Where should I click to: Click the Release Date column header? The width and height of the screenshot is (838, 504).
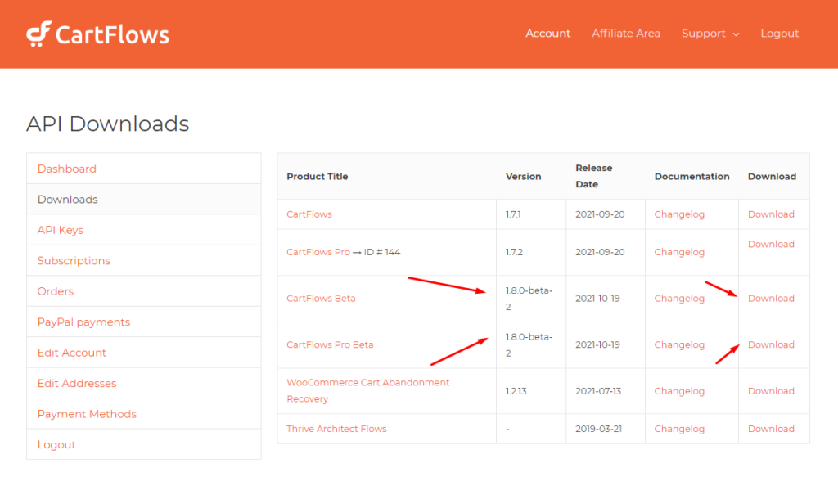click(594, 176)
